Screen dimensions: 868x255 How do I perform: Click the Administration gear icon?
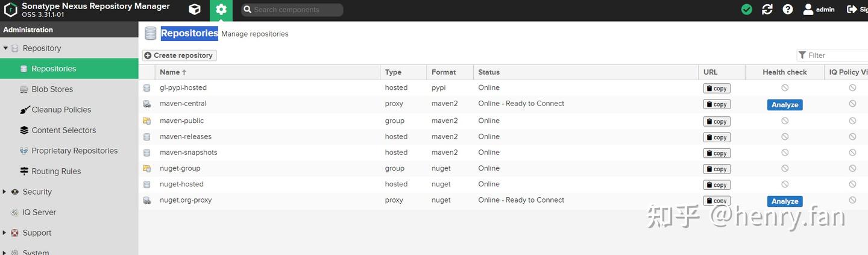[x=221, y=10]
